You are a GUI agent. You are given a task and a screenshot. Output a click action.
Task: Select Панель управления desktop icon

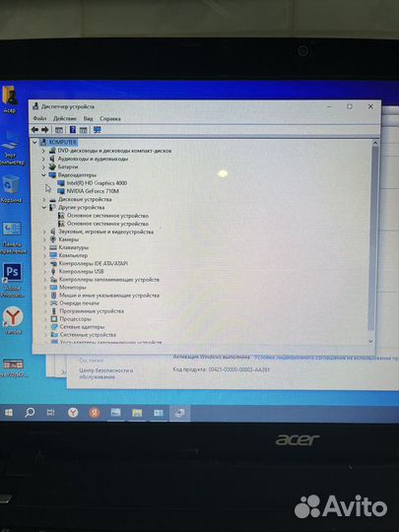pyautogui.click(x=13, y=237)
